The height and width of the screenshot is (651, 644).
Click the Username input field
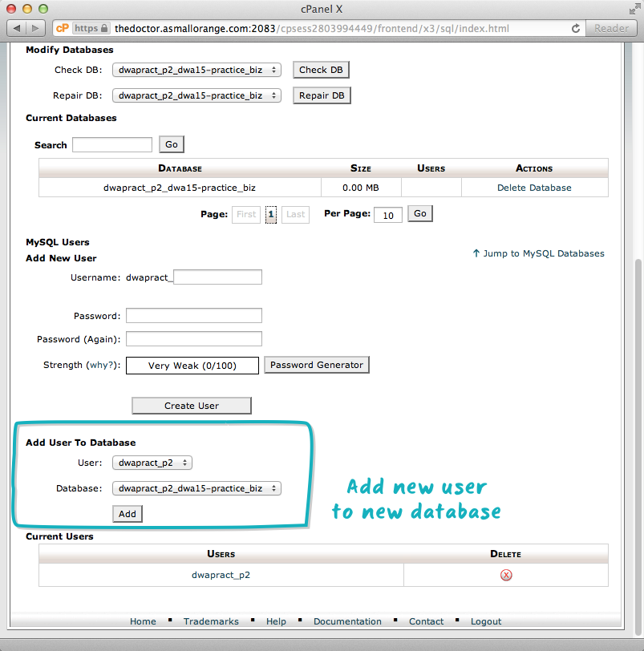217,277
